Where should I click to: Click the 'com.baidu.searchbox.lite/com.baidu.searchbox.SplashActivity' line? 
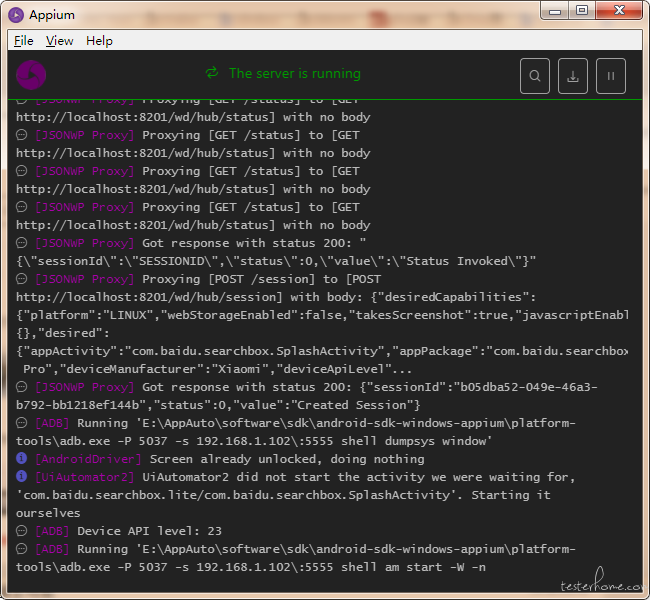point(283,495)
